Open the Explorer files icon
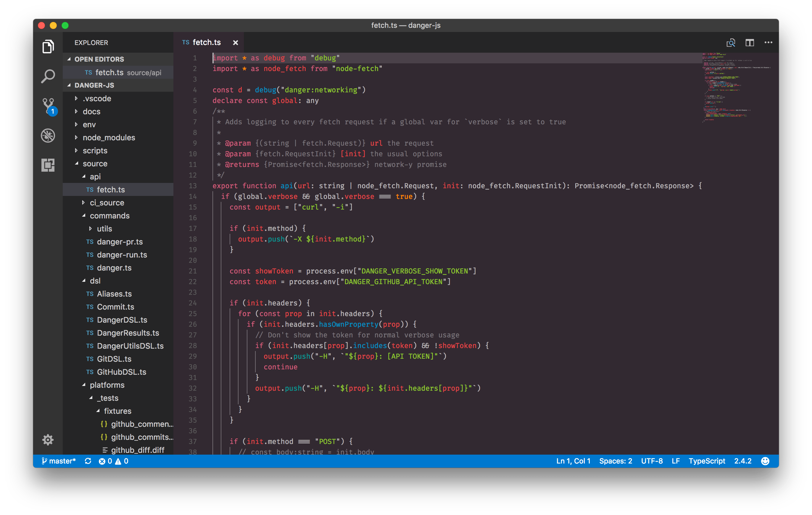The height and width of the screenshot is (515, 812). click(48, 46)
